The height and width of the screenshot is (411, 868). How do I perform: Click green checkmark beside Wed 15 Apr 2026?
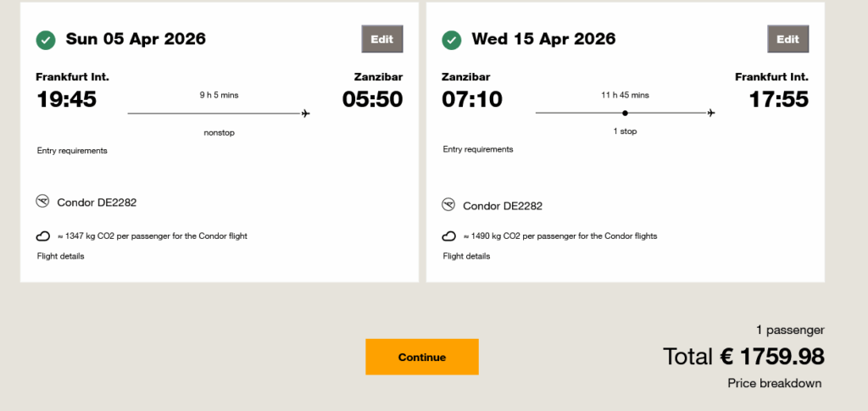tap(452, 40)
